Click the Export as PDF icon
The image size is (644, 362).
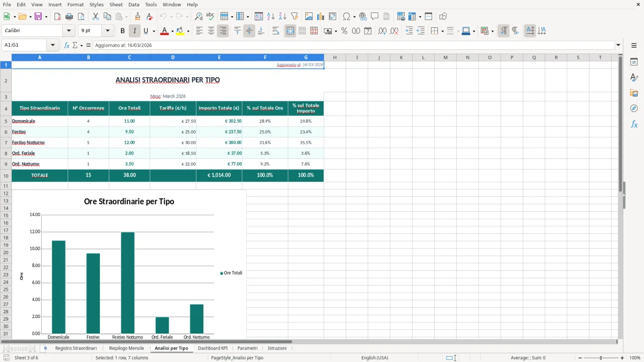57,17
